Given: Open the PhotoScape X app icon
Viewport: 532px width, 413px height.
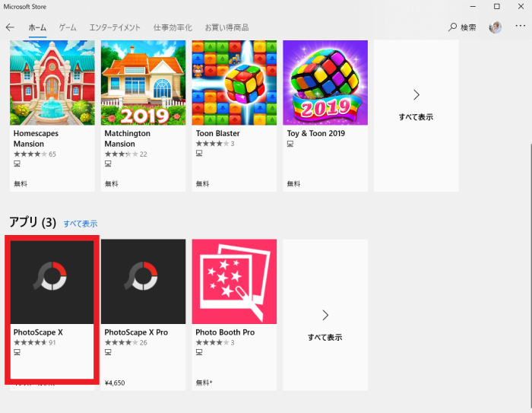Looking at the screenshot, I should tap(52, 282).
